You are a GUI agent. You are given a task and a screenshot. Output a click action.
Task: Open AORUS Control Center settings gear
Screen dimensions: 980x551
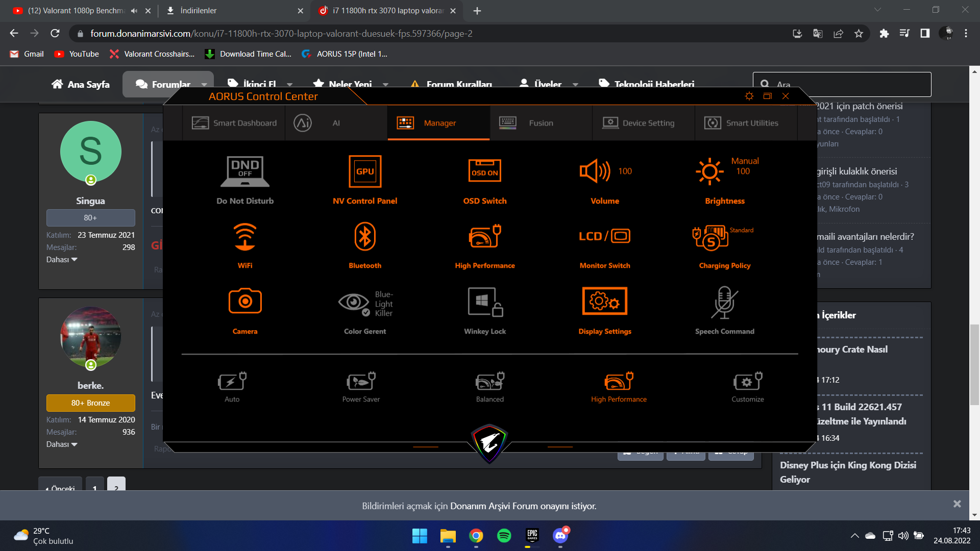749,96
